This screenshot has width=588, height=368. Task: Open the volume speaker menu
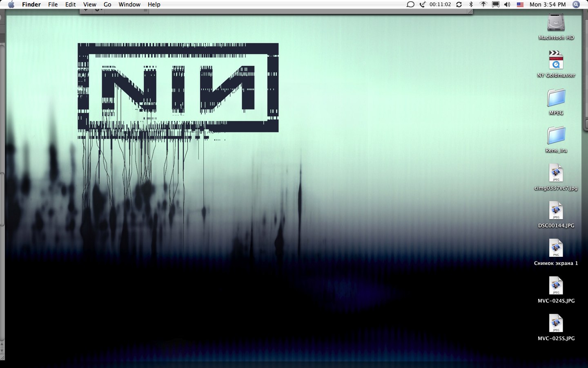pyautogui.click(x=507, y=4)
